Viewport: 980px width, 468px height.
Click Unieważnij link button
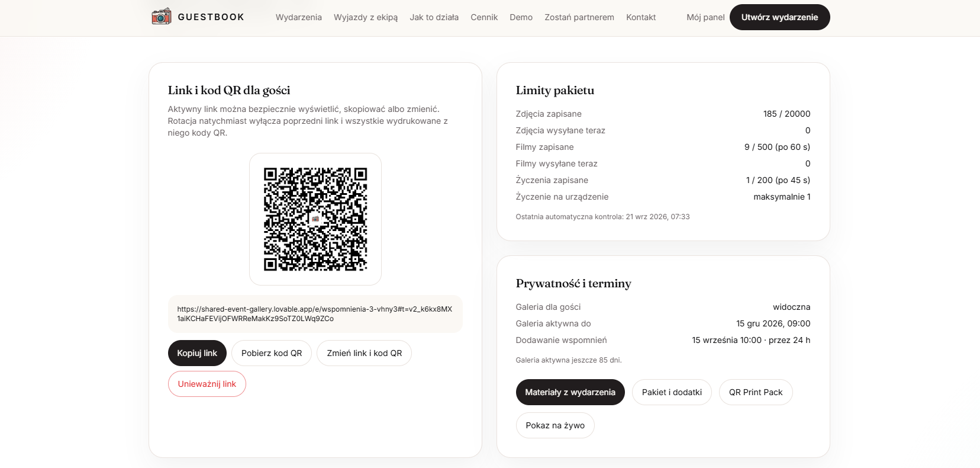point(207,384)
